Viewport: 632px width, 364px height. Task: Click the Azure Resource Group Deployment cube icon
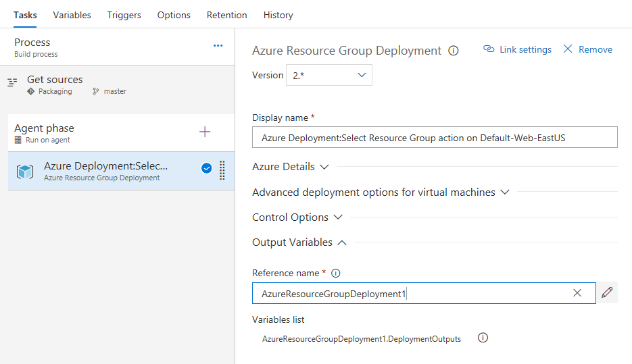25,172
